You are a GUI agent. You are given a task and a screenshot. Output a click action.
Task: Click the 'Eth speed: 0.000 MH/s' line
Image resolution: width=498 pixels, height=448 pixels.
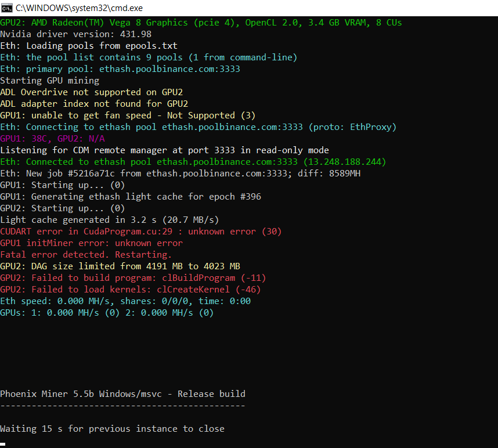pyautogui.click(x=125, y=301)
